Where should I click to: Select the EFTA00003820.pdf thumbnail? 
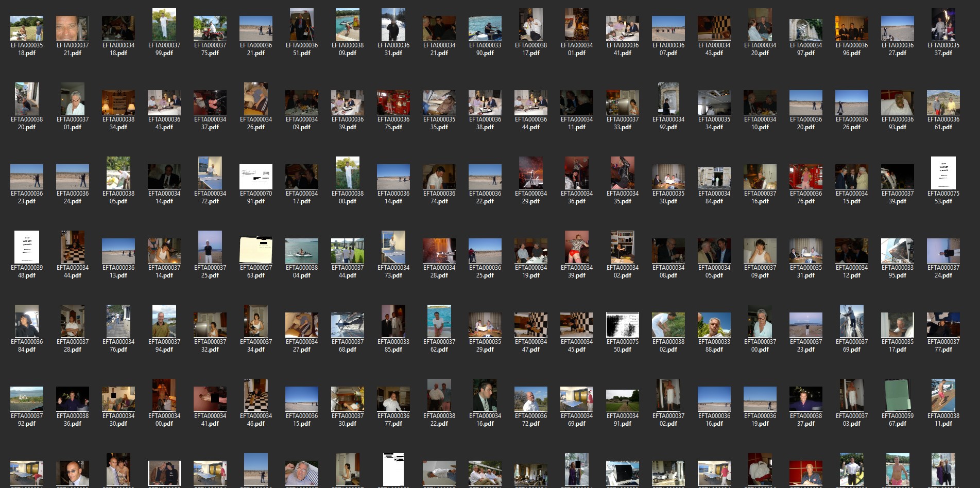click(x=27, y=98)
